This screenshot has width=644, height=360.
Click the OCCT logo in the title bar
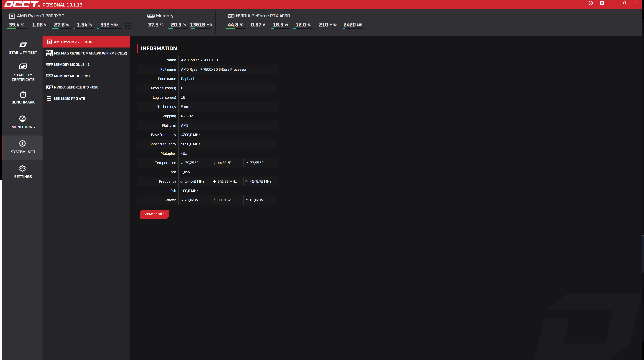point(22,4)
